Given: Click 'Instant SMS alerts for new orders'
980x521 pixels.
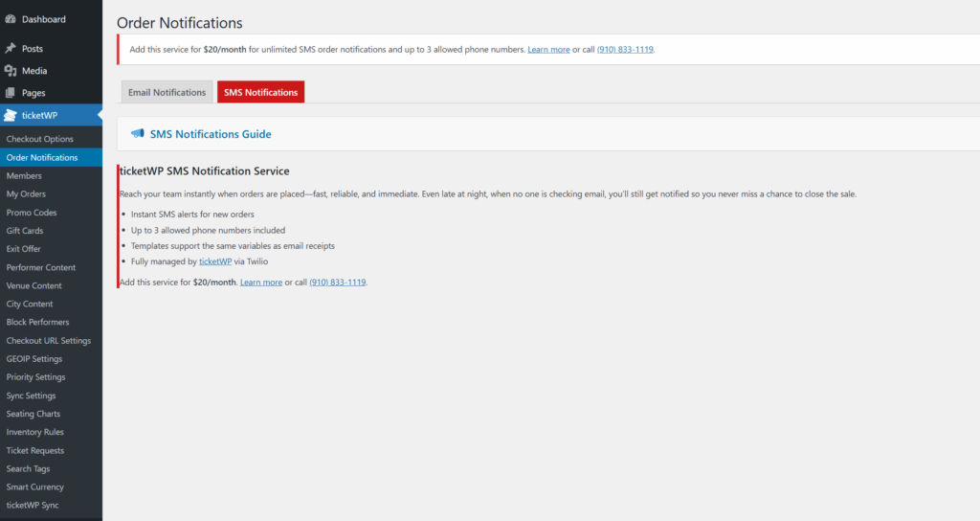Looking at the screenshot, I should pos(192,214).
